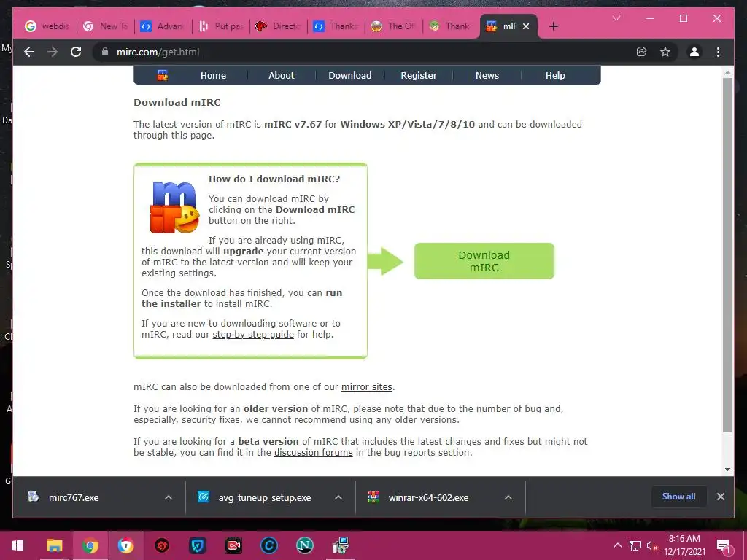Click the second Chrome-style taskbar icon

pos(125,545)
